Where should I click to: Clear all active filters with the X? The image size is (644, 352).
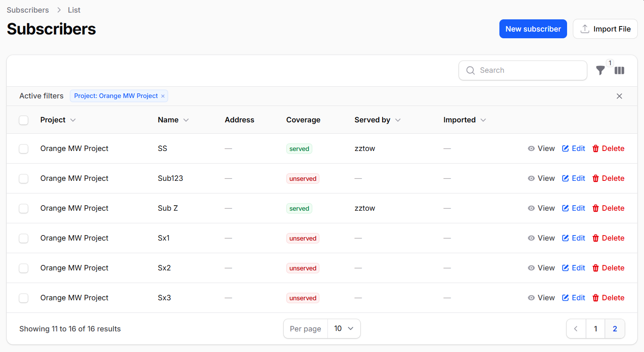619,96
